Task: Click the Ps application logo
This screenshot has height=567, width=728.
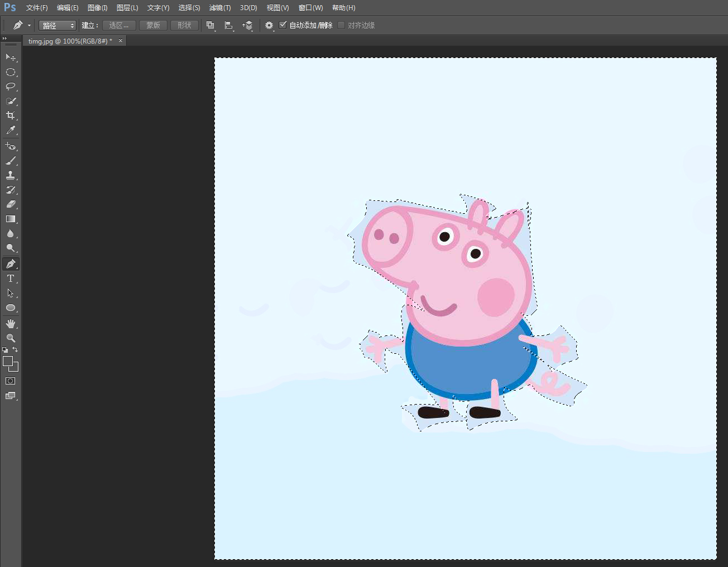Action: pyautogui.click(x=10, y=7)
